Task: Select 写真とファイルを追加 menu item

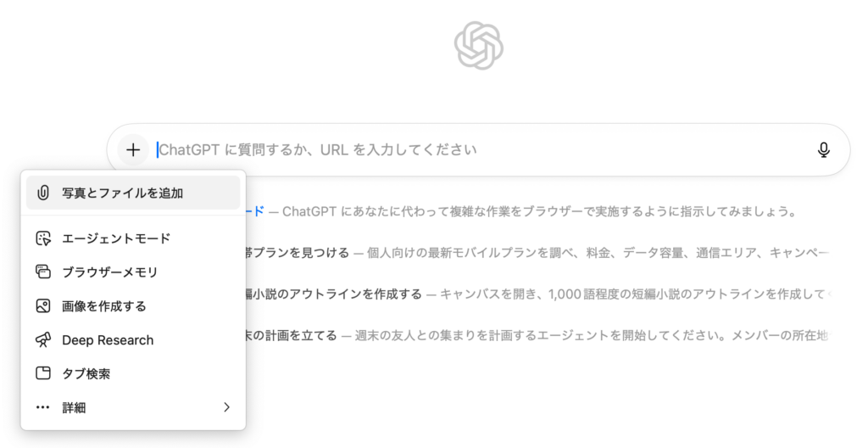Action: [123, 193]
